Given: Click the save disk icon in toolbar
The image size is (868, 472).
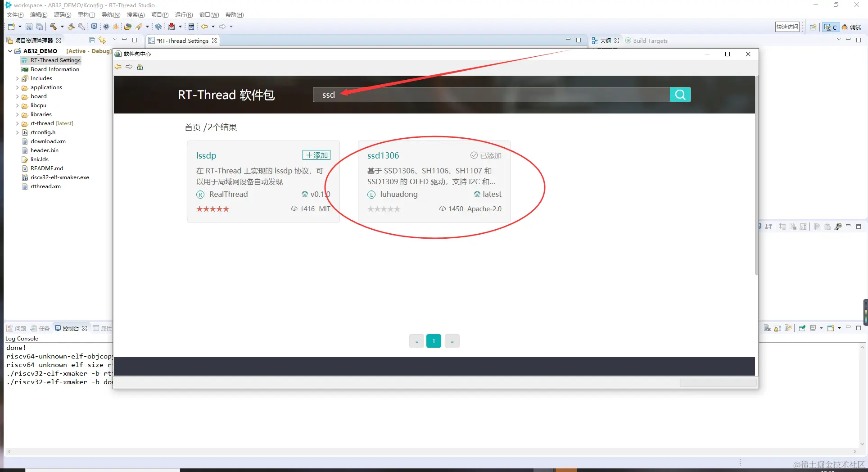Looking at the screenshot, I should [x=29, y=27].
